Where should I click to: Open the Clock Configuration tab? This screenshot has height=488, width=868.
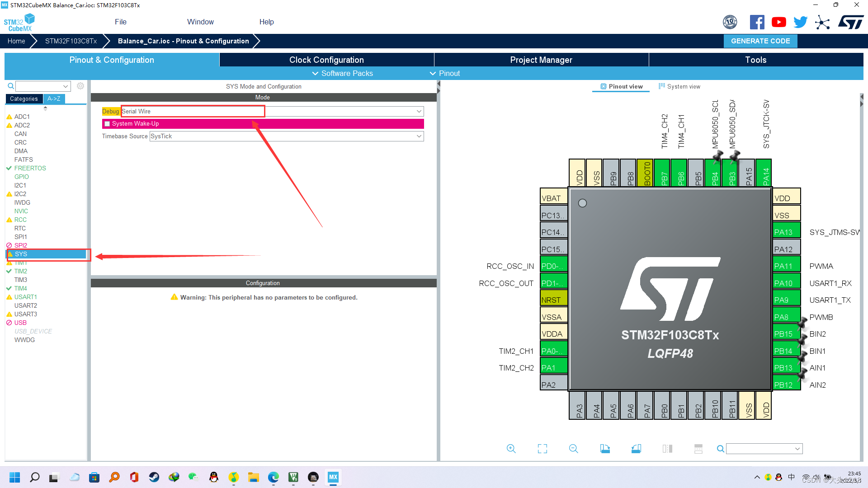(x=326, y=60)
